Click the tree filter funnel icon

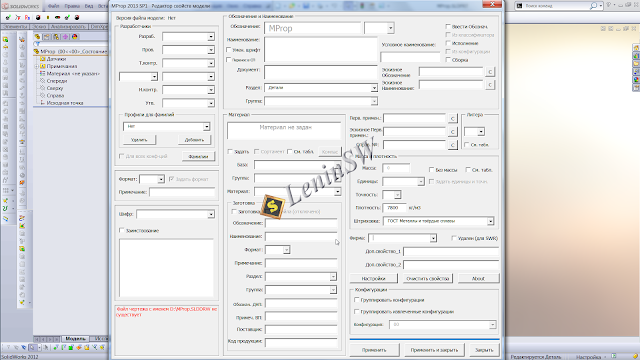[x=37, y=44]
